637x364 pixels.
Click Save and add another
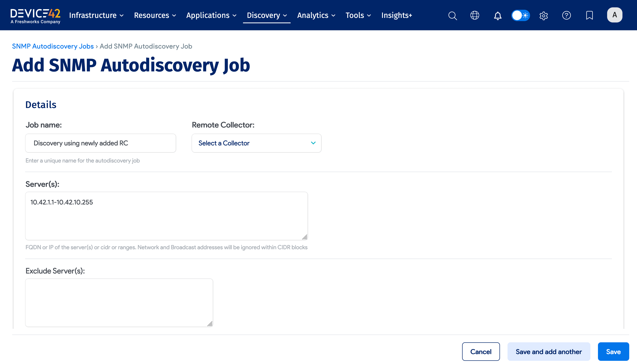549,351
